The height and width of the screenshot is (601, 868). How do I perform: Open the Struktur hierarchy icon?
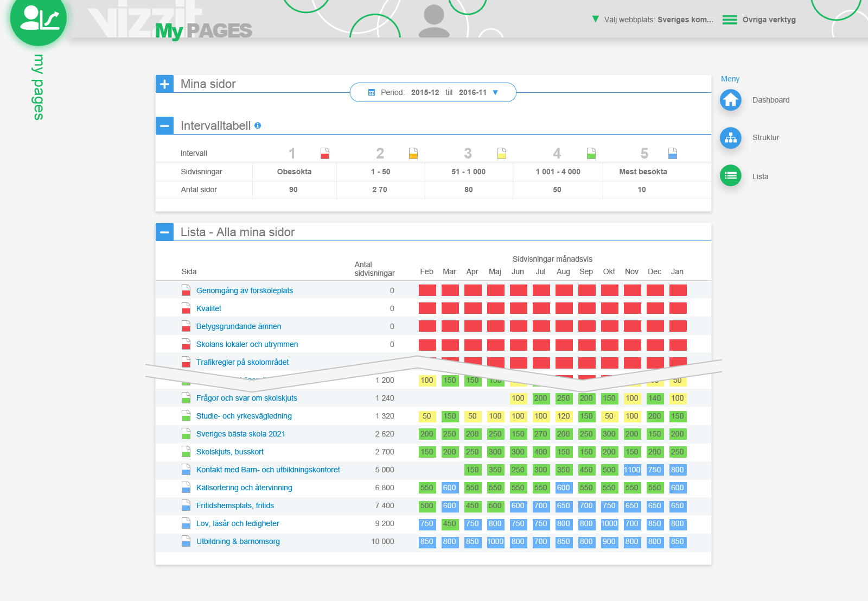(x=730, y=138)
